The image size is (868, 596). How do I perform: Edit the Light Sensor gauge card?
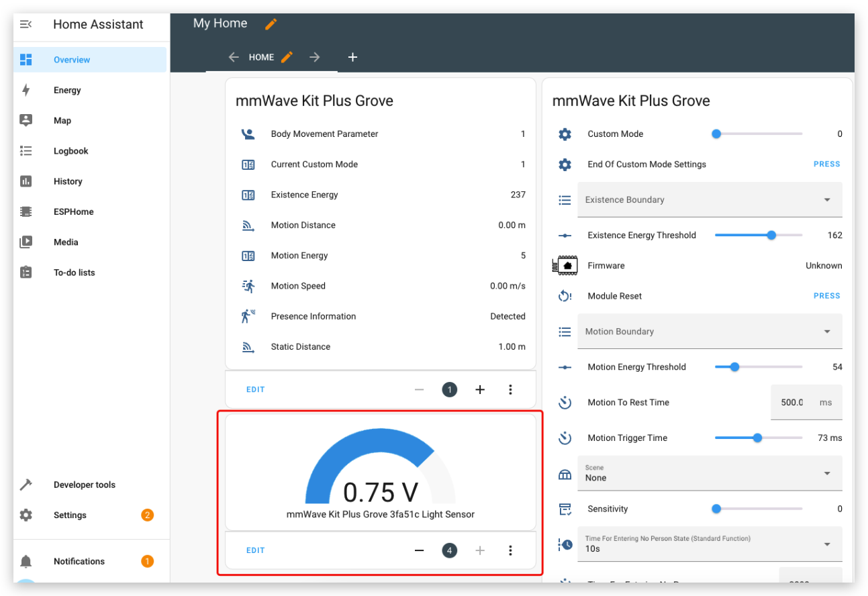pos(256,550)
